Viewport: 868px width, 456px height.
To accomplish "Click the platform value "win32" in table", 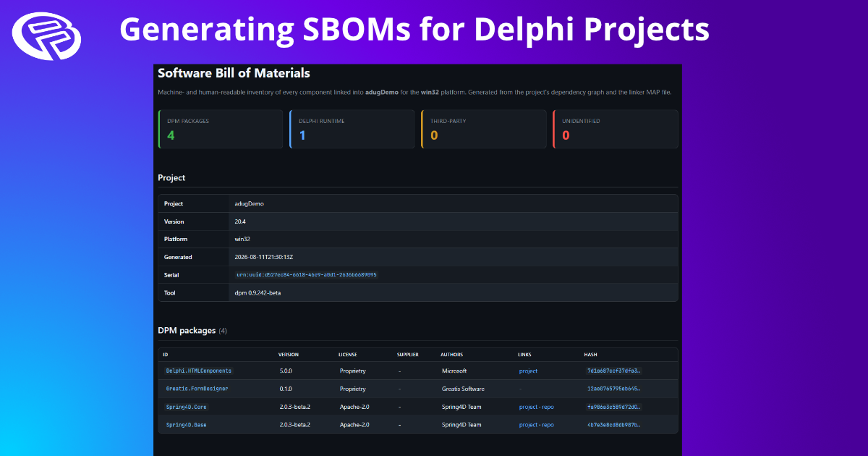I will [242, 240].
